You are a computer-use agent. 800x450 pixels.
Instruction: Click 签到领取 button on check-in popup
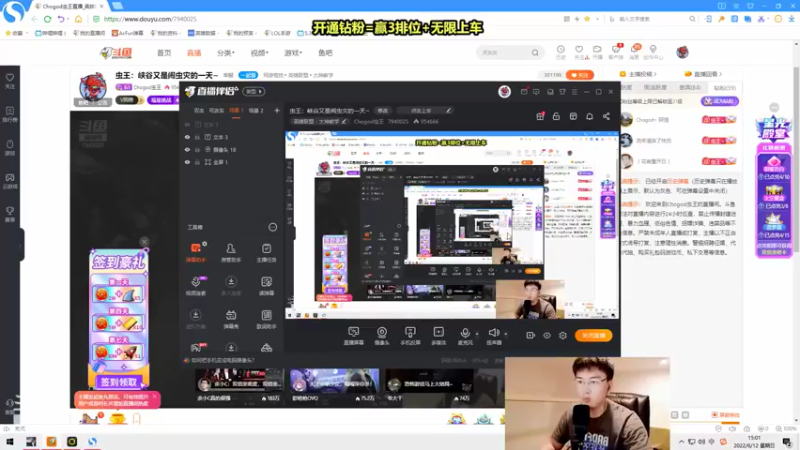(x=119, y=382)
